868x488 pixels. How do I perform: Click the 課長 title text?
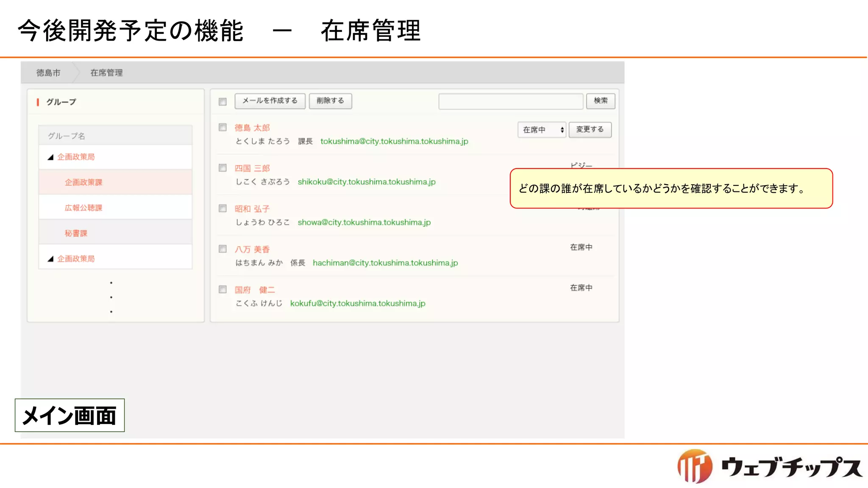(305, 141)
